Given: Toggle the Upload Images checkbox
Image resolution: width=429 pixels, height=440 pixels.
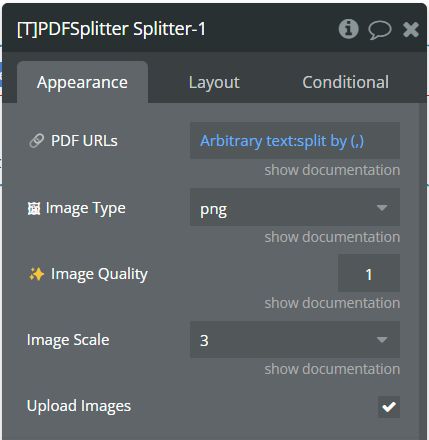Looking at the screenshot, I should [x=389, y=407].
